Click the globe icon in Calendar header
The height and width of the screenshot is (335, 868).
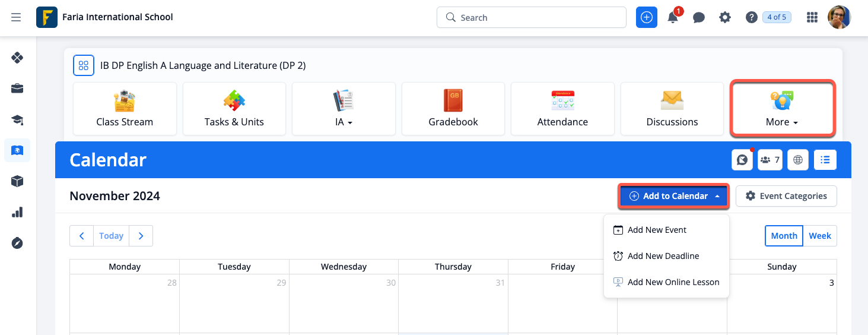798,160
